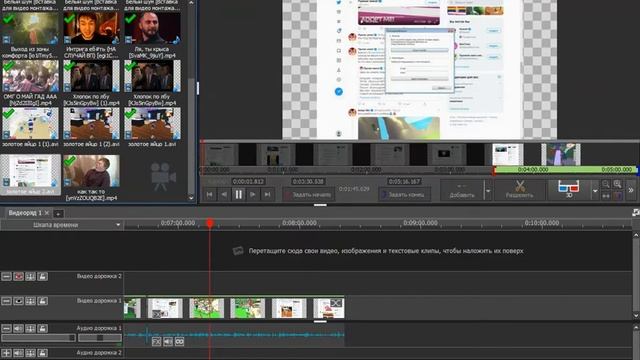The height and width of the screenshot is (360, 640).
Task: Zoom in the preview timeline magnifier
Action: [618, 184]
